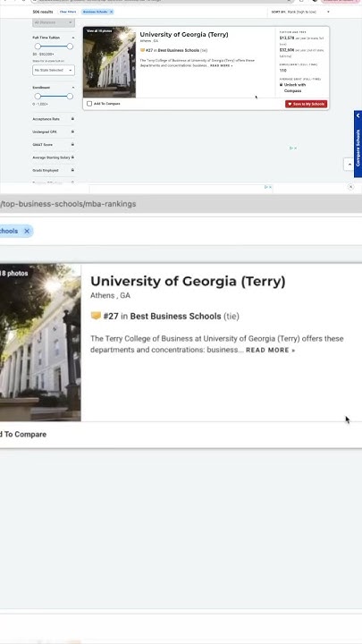Viewport: 362px width, 644px height.
Task: Click the AdChoices icon in the right-side ad
Action: pos(293,148)
